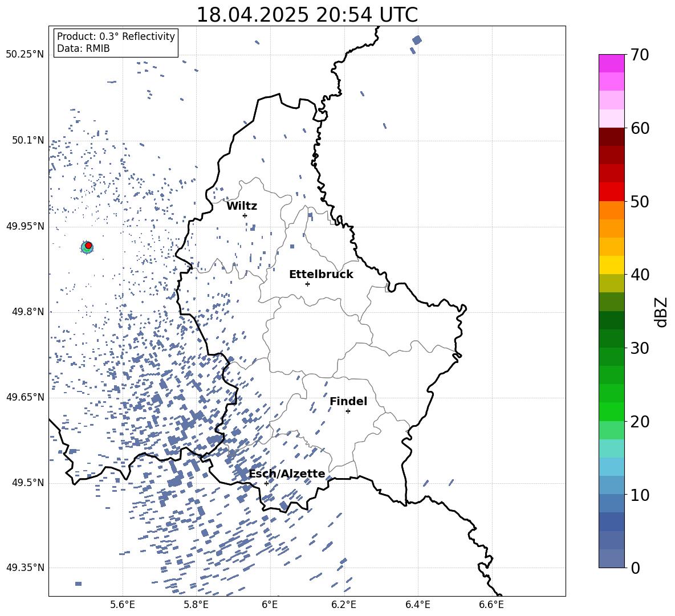The image size is (675, 616).
Task: Click the dBZ colorbar axis label
Action: (661, 312)
